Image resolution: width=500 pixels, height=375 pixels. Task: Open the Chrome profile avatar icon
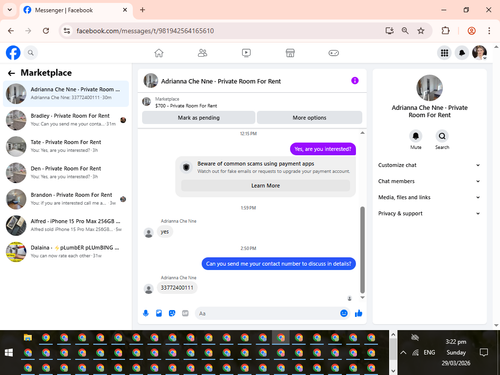[471, 31]
